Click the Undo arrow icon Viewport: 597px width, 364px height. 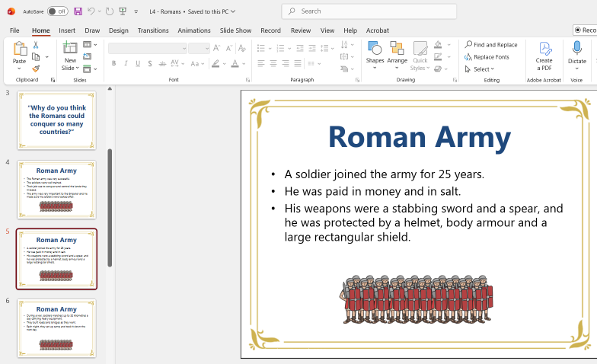[x=91, y=11]
